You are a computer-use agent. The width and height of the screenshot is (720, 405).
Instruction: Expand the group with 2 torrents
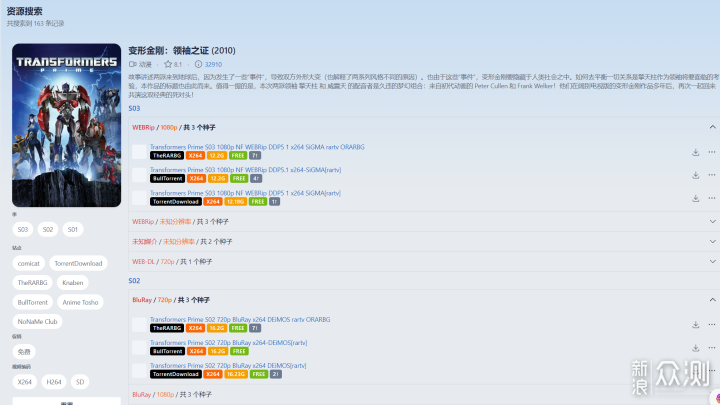coord(712,242)
